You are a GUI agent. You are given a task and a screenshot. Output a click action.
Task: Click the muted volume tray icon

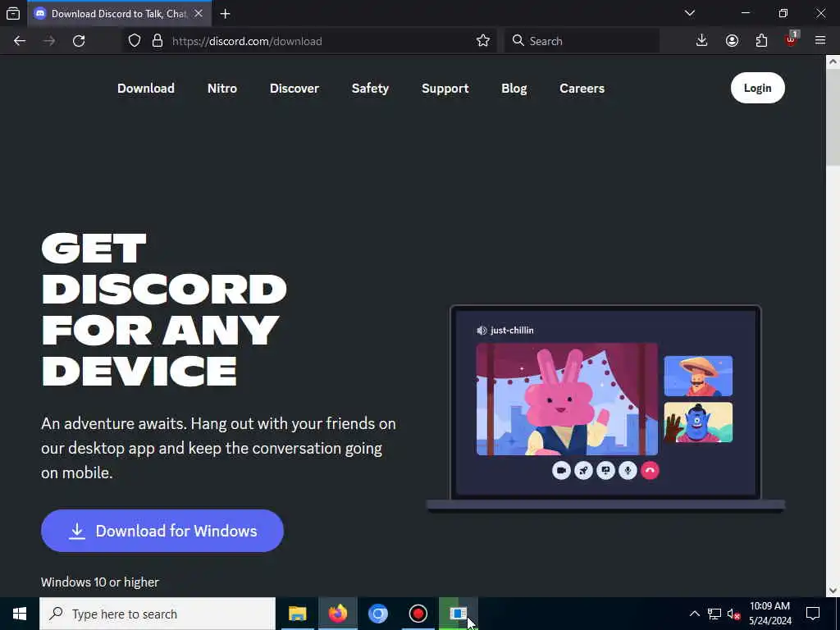734,614
